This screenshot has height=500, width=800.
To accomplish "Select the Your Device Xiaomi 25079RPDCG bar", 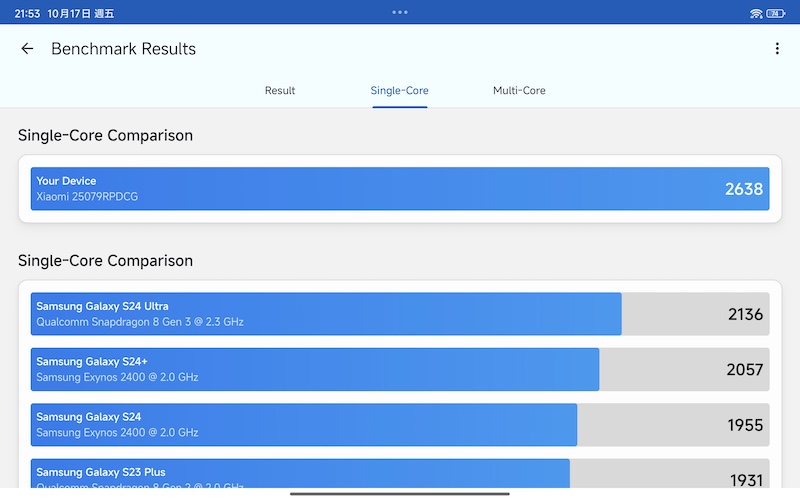I will click(x=380, y=189).
